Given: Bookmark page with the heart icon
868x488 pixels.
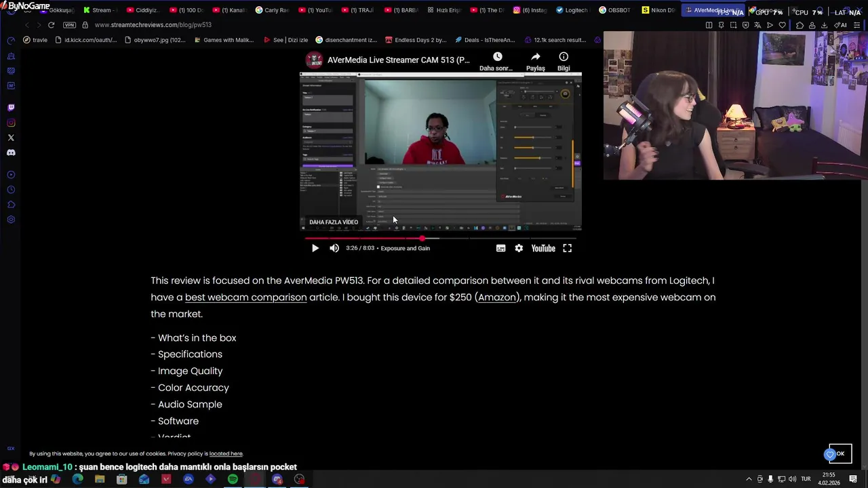Looking at the screenshot, I should [782, 25].
